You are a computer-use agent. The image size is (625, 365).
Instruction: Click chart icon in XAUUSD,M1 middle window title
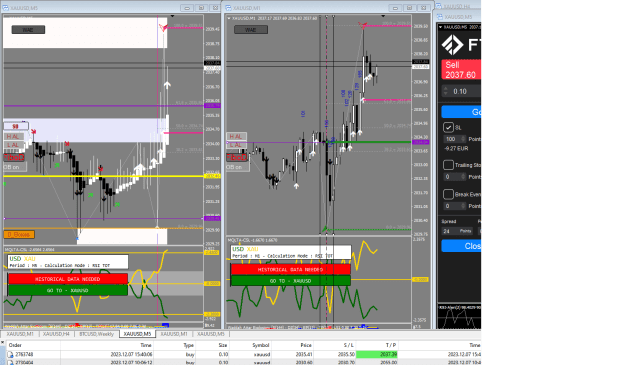(228, 8)
